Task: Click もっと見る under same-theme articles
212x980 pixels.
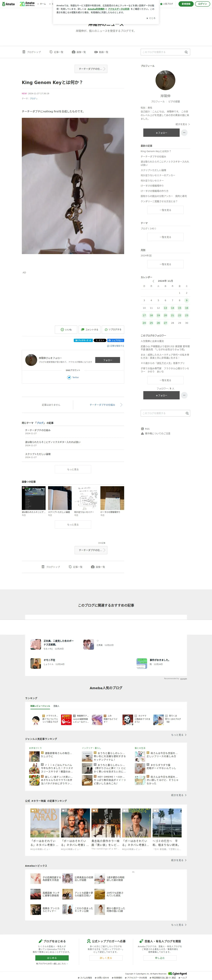Action: [73, 469]
